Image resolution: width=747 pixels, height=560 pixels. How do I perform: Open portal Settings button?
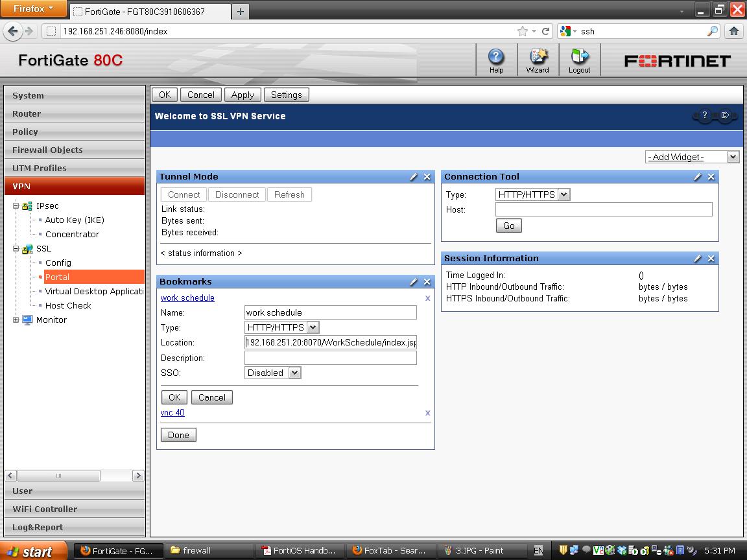coord(287,95)
